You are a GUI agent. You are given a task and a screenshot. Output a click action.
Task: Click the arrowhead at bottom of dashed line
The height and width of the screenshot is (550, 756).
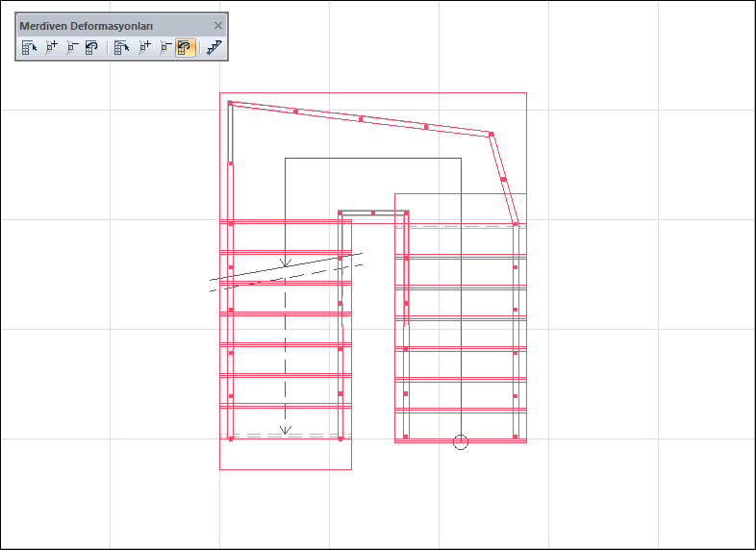coord(285,431)
